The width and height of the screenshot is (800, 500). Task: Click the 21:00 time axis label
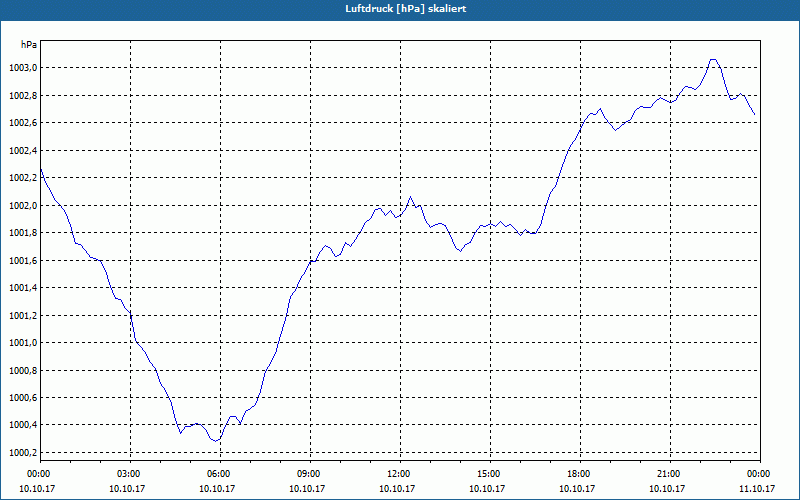point(670,474)
